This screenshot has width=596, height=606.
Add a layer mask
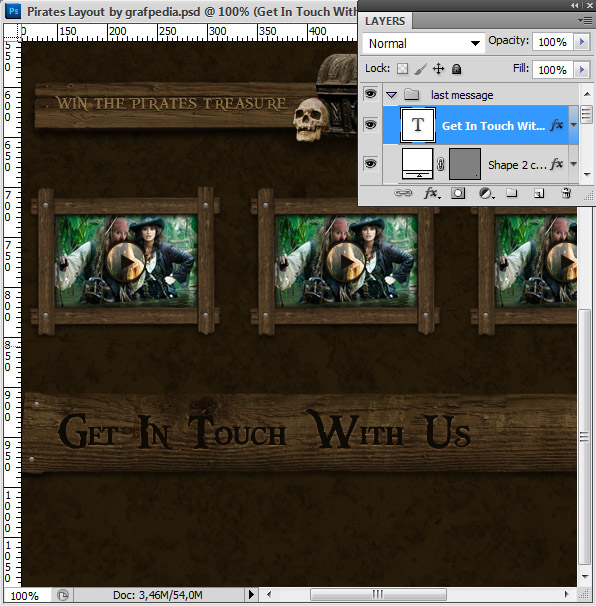[458, 193]
